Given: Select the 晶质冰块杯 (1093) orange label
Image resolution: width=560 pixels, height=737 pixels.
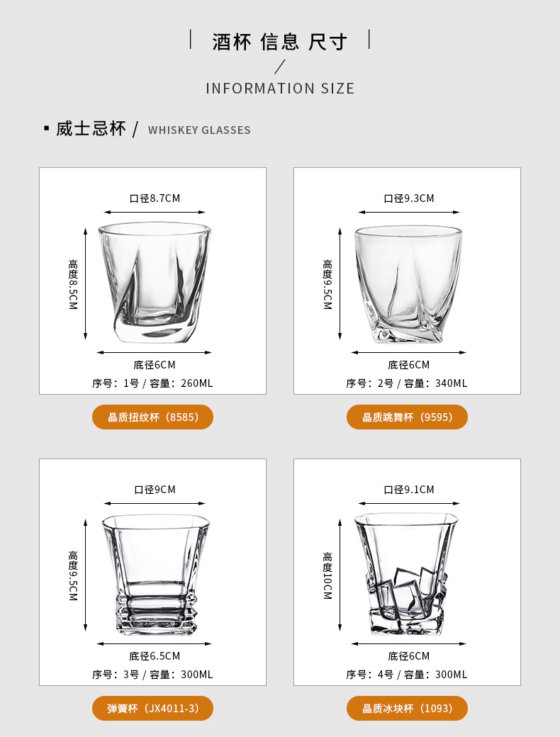Looking at the screenshot, I should click(407, 708).
